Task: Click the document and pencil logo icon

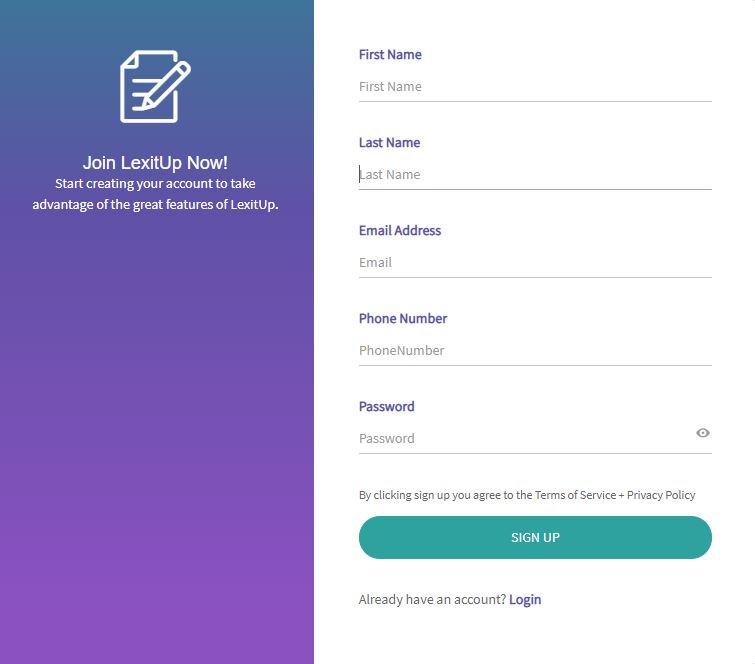Action: click(x=155, y=86)
